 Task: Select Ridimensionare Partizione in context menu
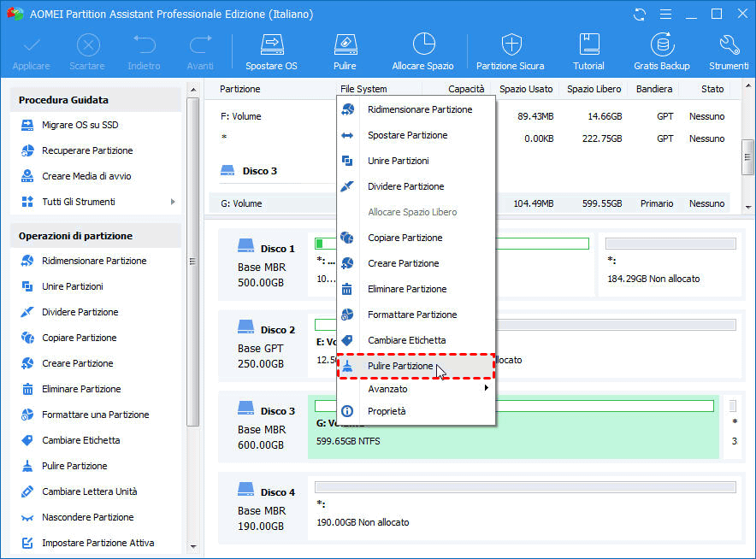point(419,109)
